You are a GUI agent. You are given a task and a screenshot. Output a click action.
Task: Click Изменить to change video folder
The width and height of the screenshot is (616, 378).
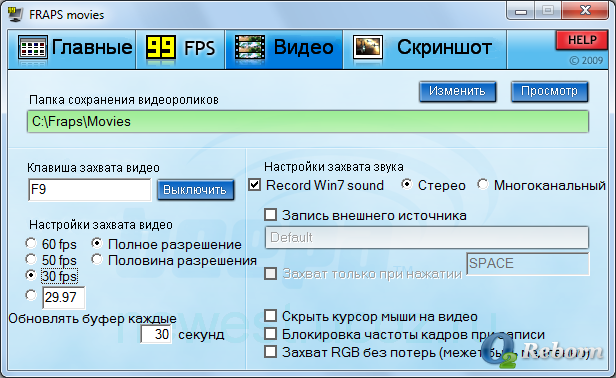tap(457, 92)
